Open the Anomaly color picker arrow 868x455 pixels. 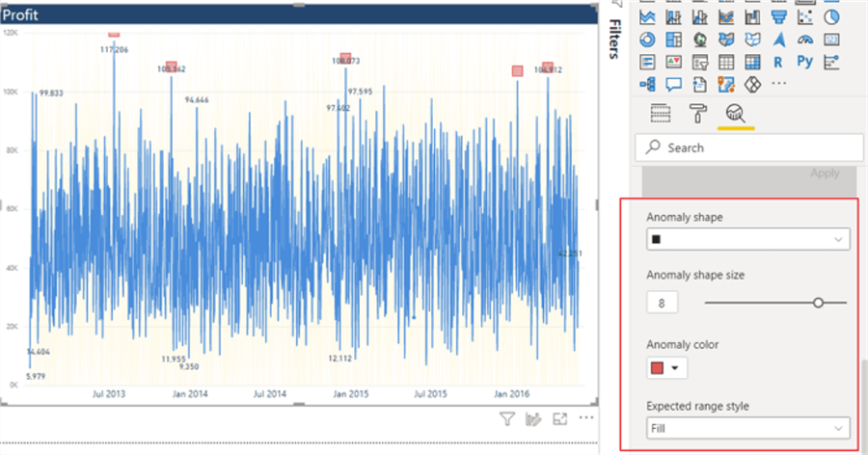[675, 368]
